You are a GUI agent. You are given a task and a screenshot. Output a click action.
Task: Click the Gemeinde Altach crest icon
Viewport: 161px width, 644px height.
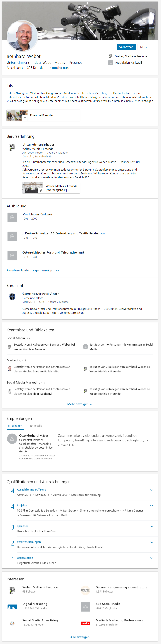pos(12,297)
